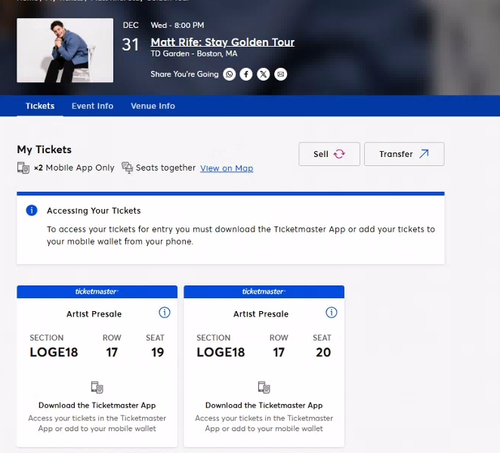Share event on Facebook icon

pos(246,74)
